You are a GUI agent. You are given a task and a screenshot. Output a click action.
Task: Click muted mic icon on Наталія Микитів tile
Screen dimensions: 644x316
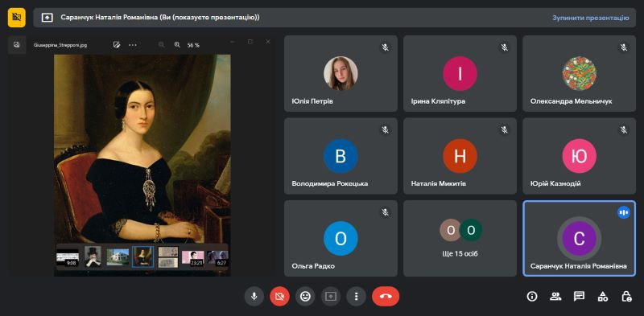tap(505, 130)
